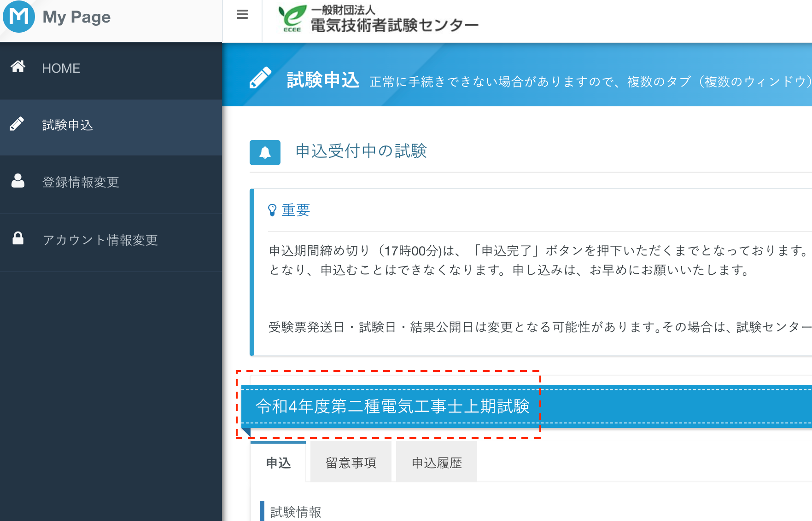Click the My Page title text
Viewport: 812px width, 521px height.
pos(76,17)
